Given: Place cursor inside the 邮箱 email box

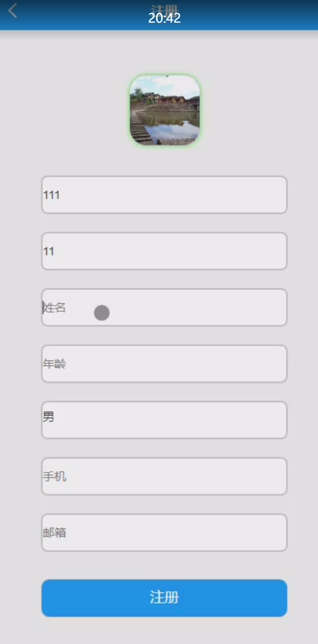Looking at the screenshot, I should coord(164,533).
